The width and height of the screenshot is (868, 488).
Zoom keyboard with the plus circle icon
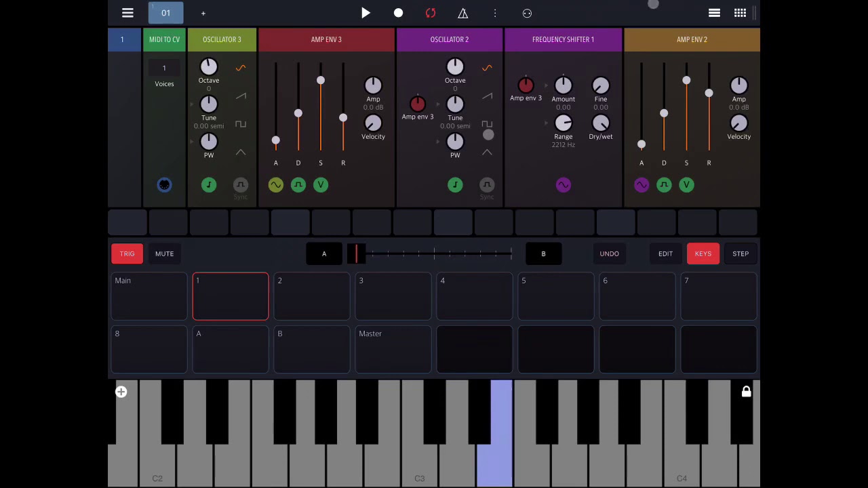[x=121, y=392]
